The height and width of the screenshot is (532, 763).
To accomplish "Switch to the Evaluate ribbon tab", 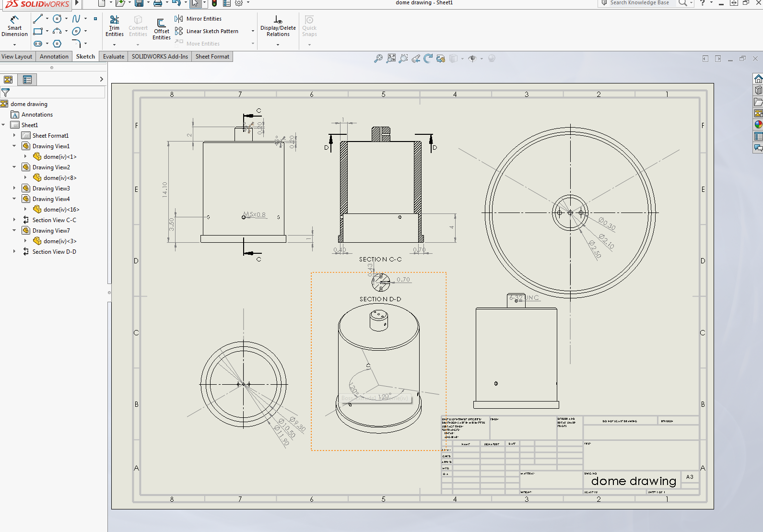I will (x=114, y=57).
